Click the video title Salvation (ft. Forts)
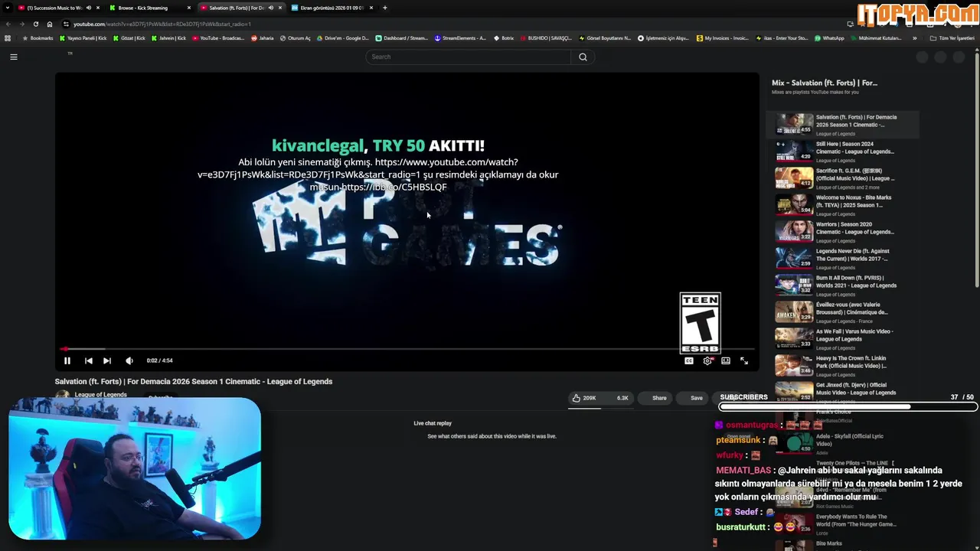This screenshot has width=980, height=551. [194, 381]
